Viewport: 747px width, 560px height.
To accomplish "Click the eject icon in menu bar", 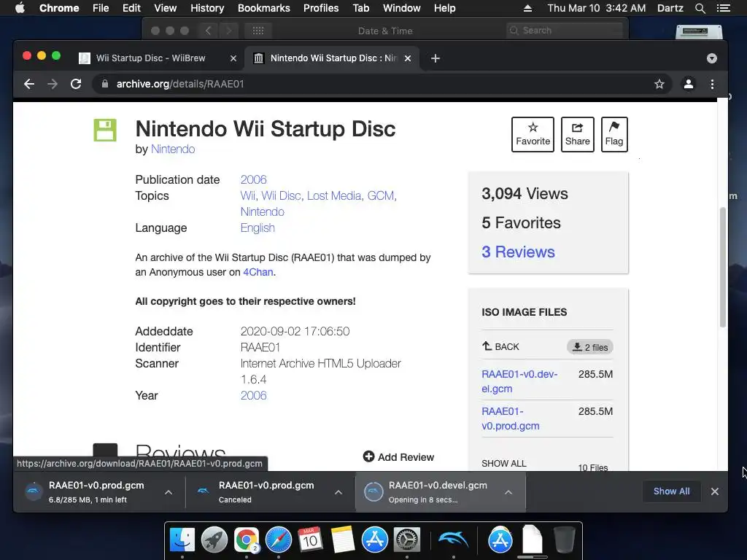I will [x=527, y=8].
